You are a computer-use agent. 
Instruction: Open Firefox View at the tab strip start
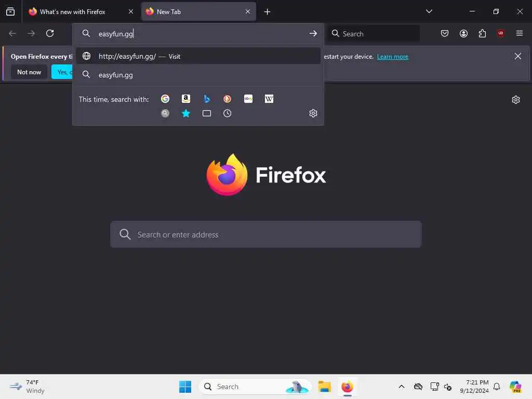(10, 11)
